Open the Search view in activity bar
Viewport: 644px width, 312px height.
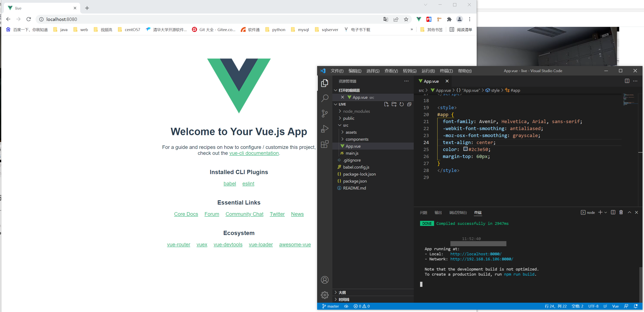click(325, 98)
